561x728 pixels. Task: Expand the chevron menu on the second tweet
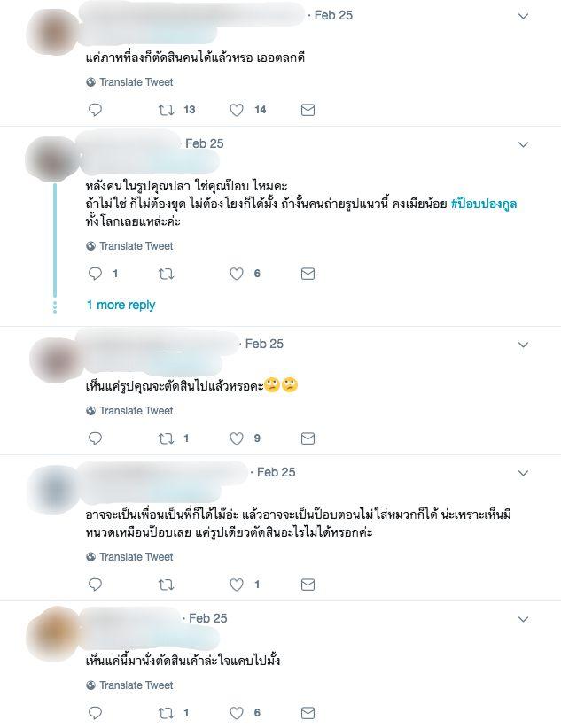[x=524, y=145]
